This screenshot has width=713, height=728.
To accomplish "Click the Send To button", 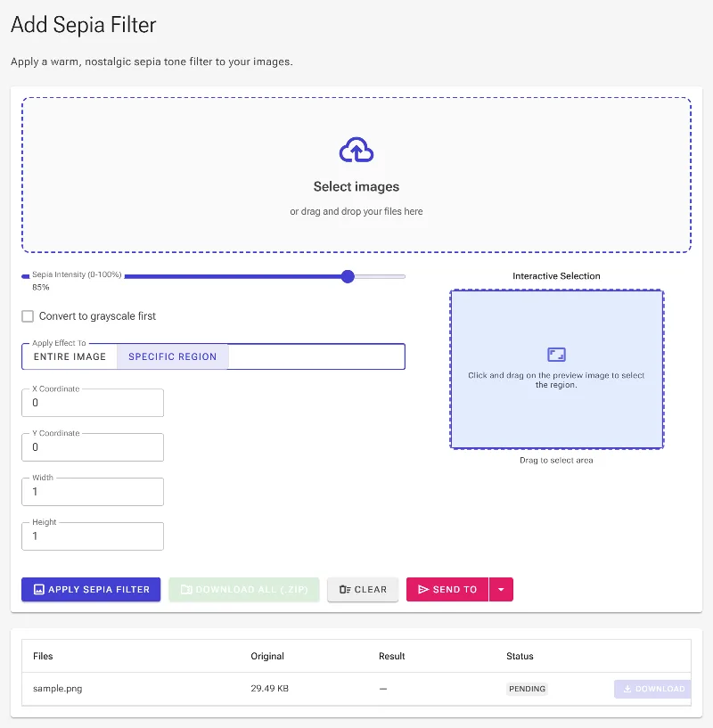I will pos(447,589).
